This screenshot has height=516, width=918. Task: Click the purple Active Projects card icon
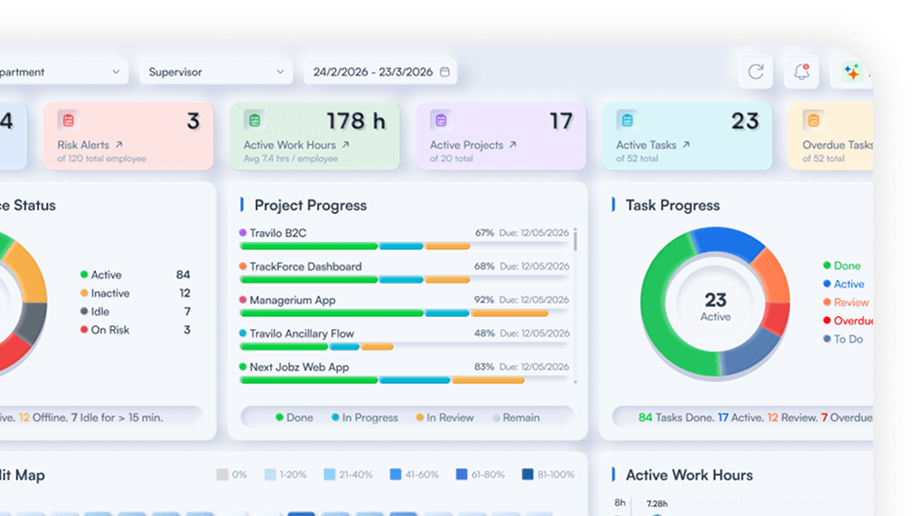(441, 120)
